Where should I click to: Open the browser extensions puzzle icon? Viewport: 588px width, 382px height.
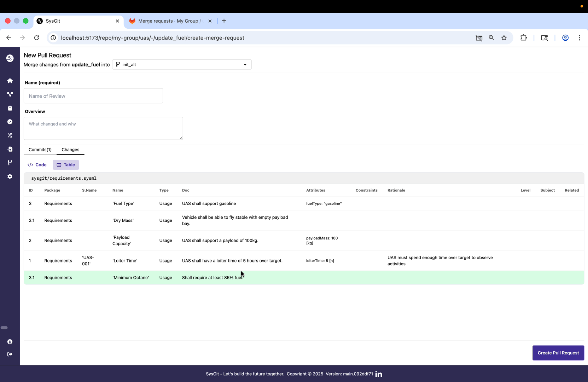pos(524,38)
